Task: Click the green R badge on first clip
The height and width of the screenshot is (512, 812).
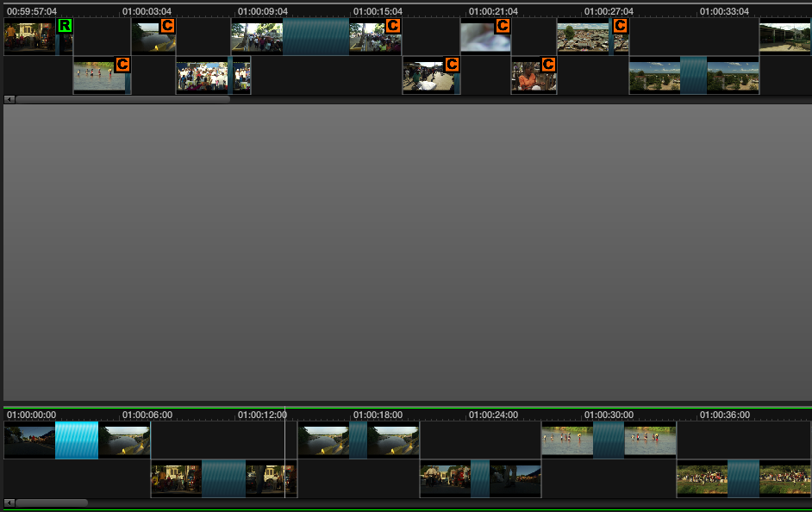Action: click(65, 26)
